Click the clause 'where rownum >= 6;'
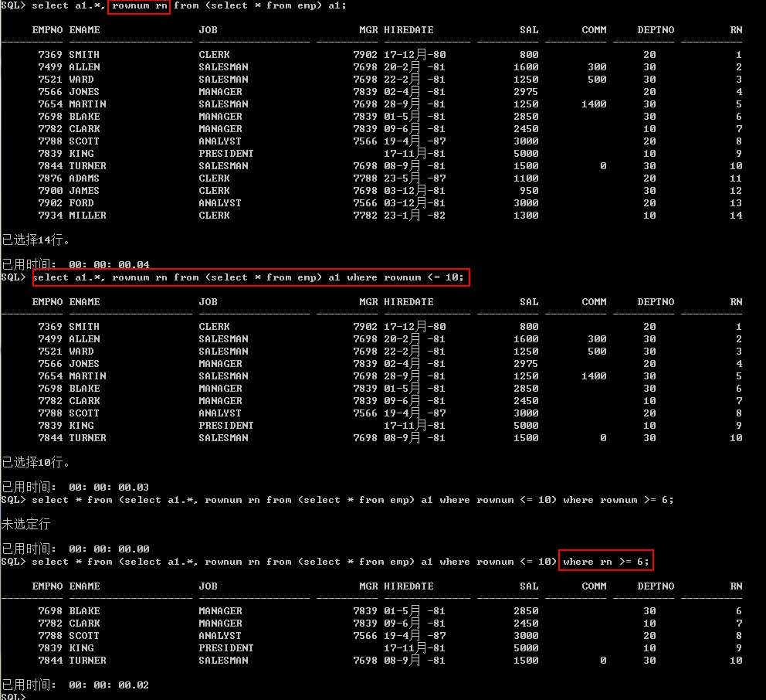Image resolution: width=766 pixels, height=700 pixels. [x=618, y=500]
